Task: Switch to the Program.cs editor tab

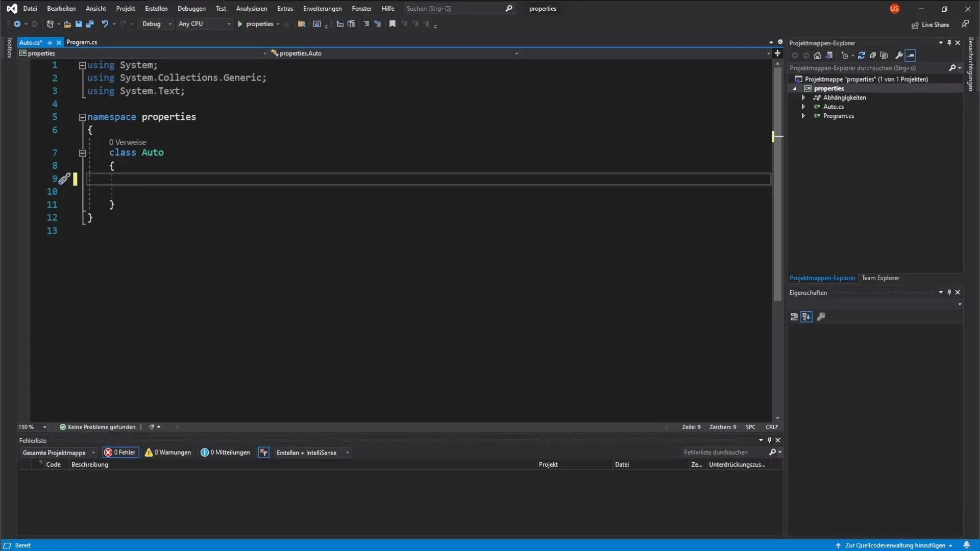Action: (x=82, y=42)
